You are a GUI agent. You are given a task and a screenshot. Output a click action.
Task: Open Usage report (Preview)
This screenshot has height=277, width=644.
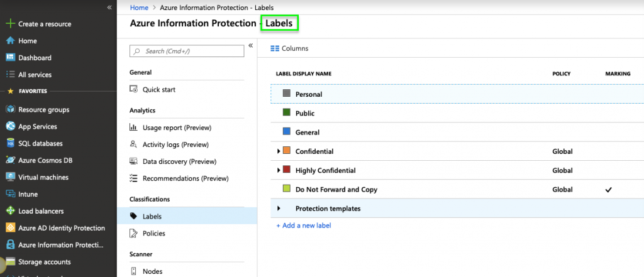177,128
